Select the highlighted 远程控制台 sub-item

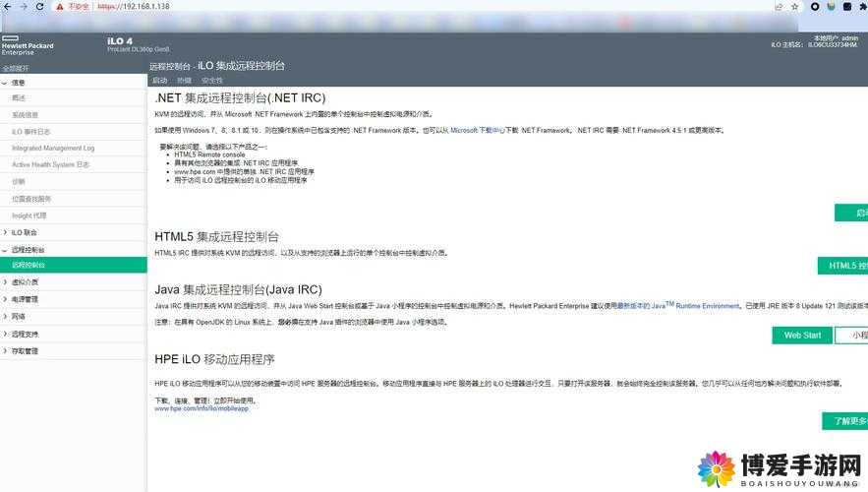[73, 265]
